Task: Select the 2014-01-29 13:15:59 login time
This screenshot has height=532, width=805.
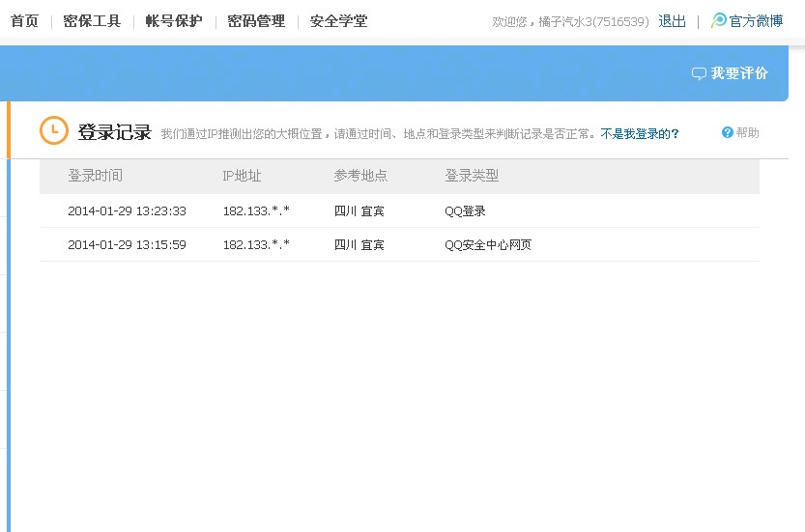Action: (x=127, y=244)
